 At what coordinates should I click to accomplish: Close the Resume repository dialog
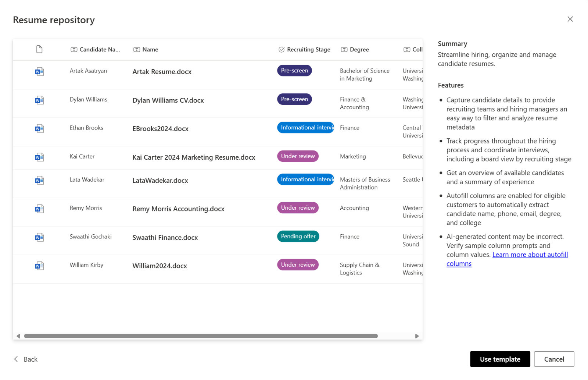pyautogui.click(x=570, y=19)
